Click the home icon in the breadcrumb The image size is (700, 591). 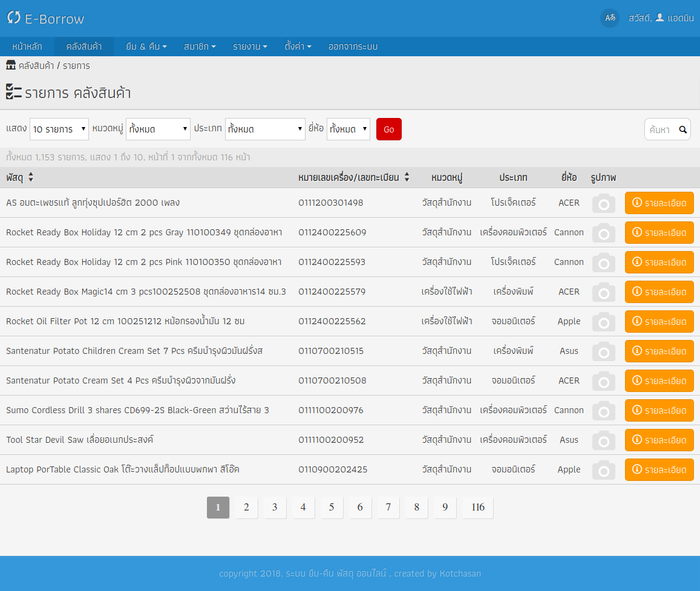click(x=10, y=65)
